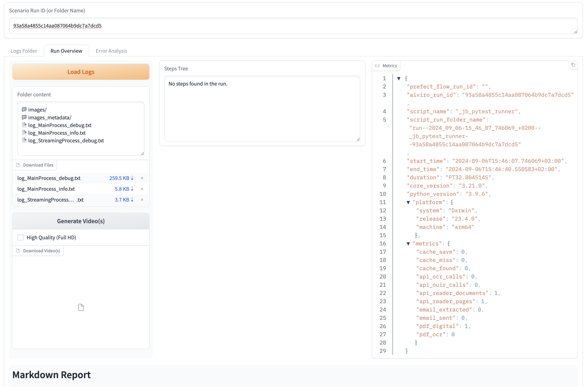588x387 pixels.
Task: Open the Error Analysis tab
Action: [111, 51]
